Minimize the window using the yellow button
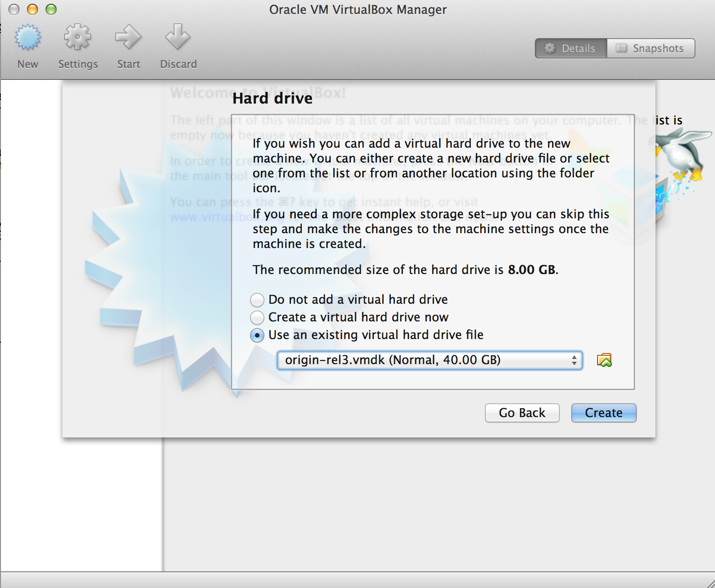The image size is (715, 588). tap(32, 9)
